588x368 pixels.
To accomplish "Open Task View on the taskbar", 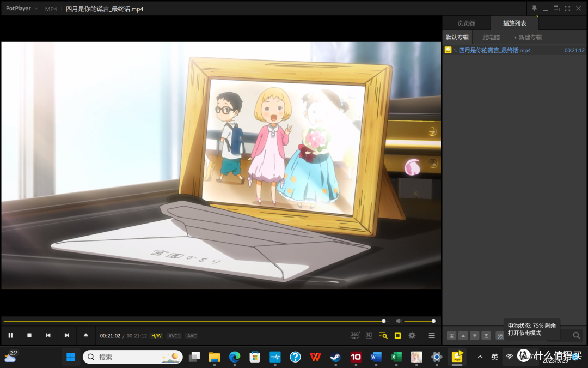I will pyautogui.click(x=194, y=357).
